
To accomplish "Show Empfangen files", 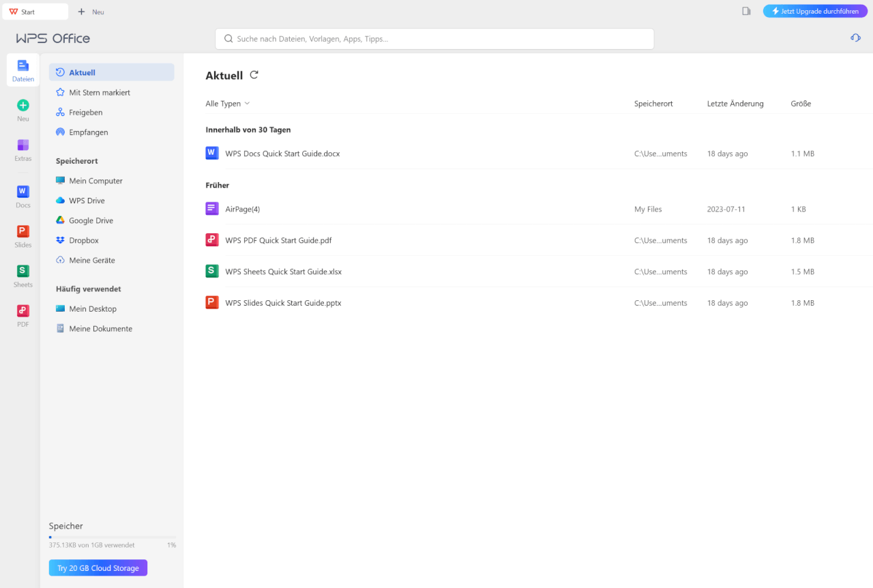I will (88, 132).
